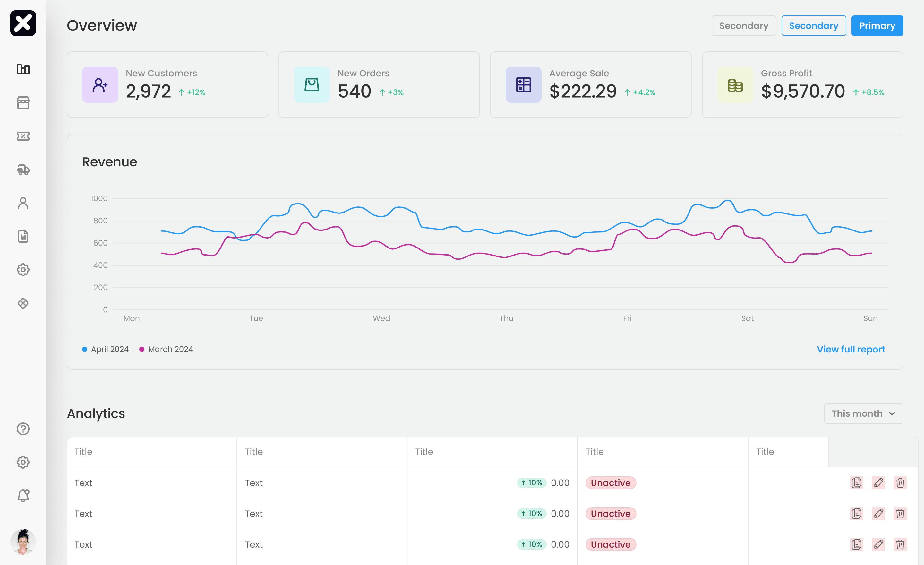The width and height of the screenshot is (924, 565).
Task: Click the gray Secondary button
Action: [x=744, y=26]
